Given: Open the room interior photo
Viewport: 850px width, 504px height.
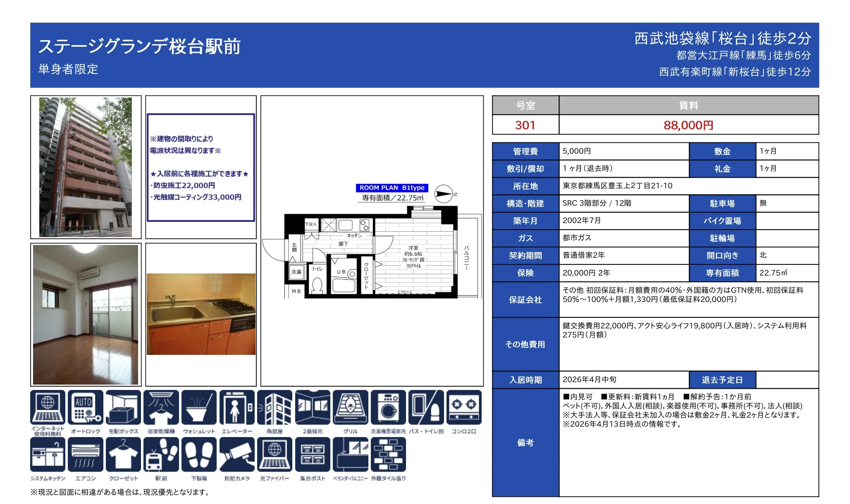Looking at the screenshot, I should 86,314.
